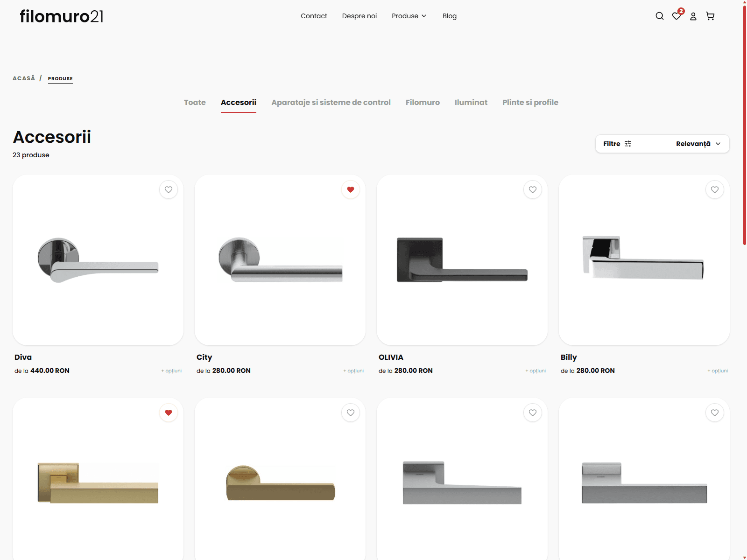Screen dimensions: 747x560
Task: Show opțiuni for Diva
Action: coord(171,371)
